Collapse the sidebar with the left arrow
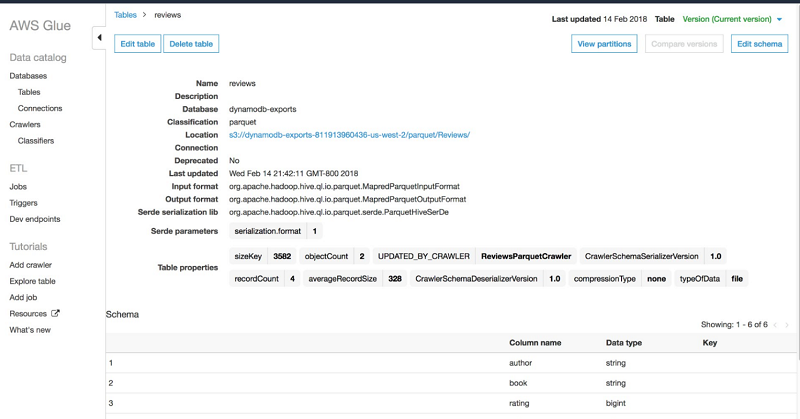Image resolution: width=800 pixels, height=419 pixels. click(99, 37)
